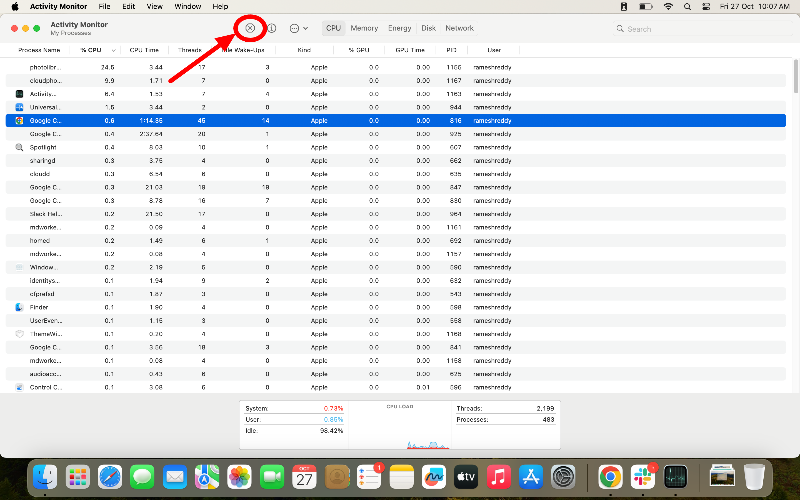The height and width of the screenshot is (500, 800).
Task: Open the Help menu
Action: tap(220, 7)
